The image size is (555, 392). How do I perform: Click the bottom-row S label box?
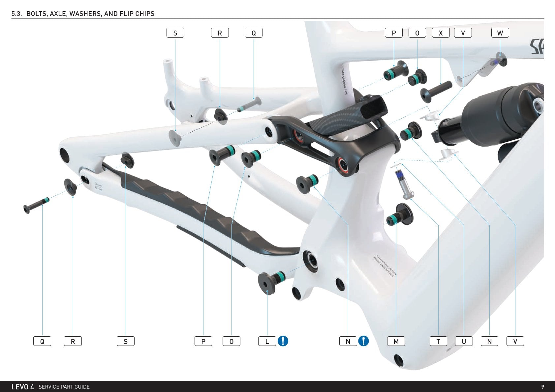[x=126, y=341]
